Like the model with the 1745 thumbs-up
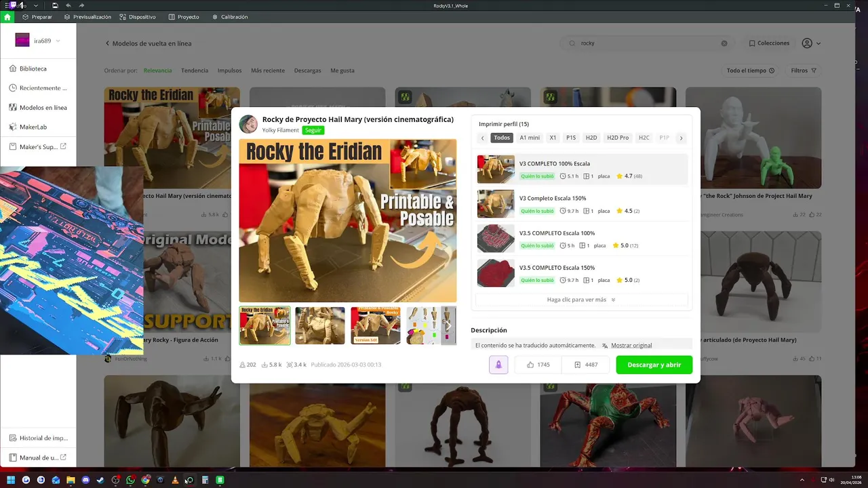Image resolution: width=868 pixels, height=488 pixels. pos(538,365)
